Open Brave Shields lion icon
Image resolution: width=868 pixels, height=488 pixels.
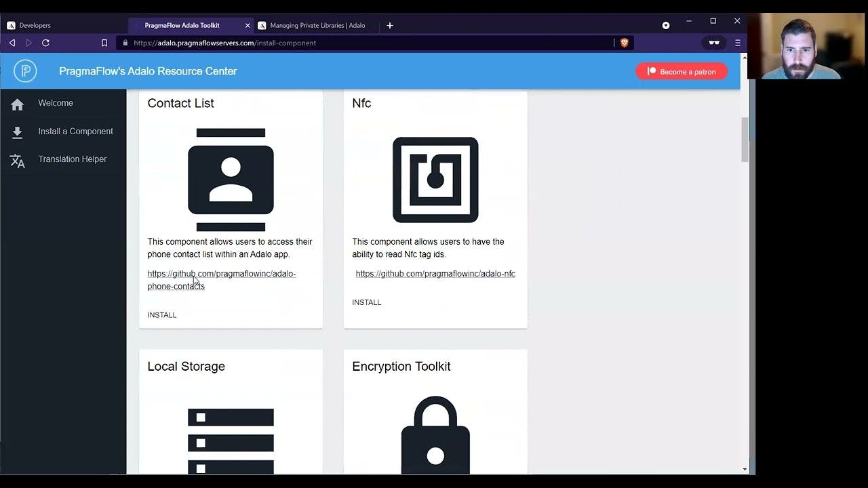[625, 43]
